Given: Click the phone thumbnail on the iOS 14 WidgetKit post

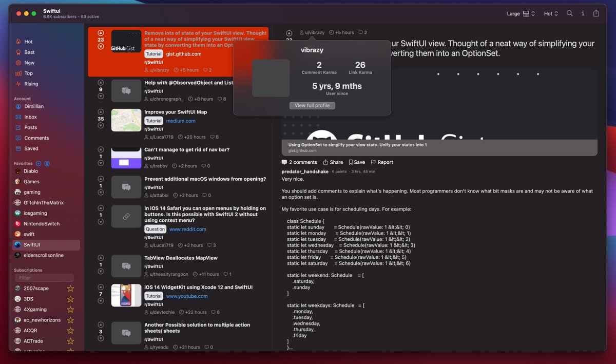Looking at the screenshot, I should 126,296.
